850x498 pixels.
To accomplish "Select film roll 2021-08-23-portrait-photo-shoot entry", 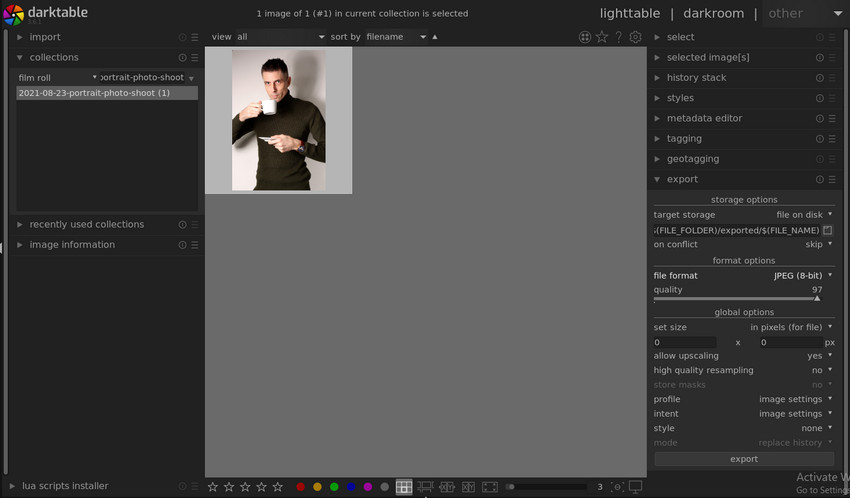I will pos(107,93).
